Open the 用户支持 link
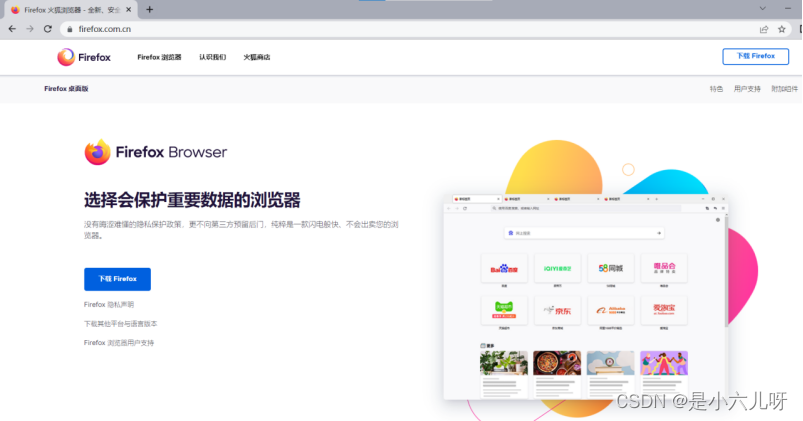Viewport: 803px width, 421px height. click(x=747, y=89)
